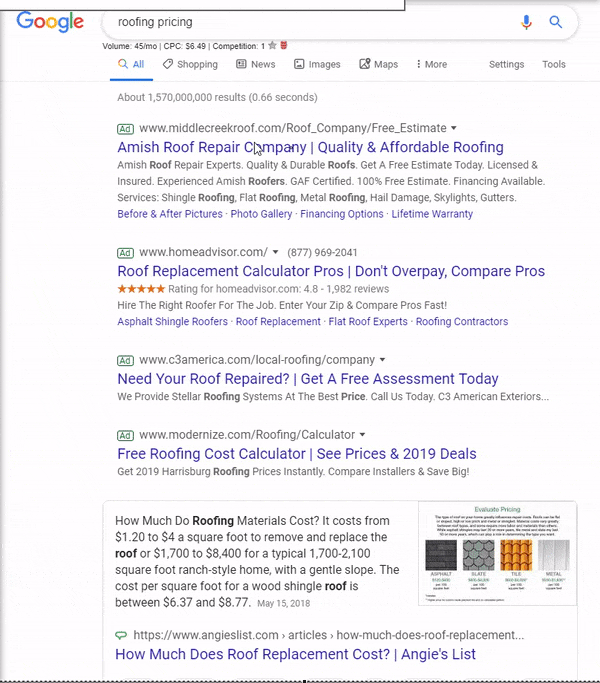
Task: Select the All tab
Action: point(131,64)
